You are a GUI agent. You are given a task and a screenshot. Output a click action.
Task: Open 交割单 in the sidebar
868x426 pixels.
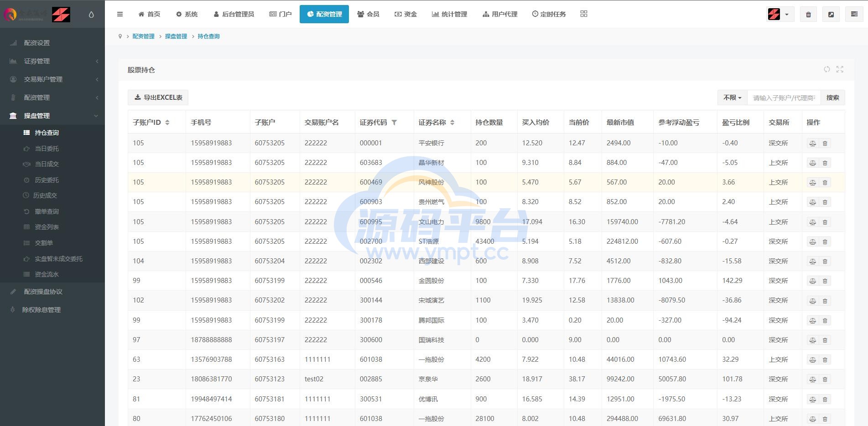(44, 243)
